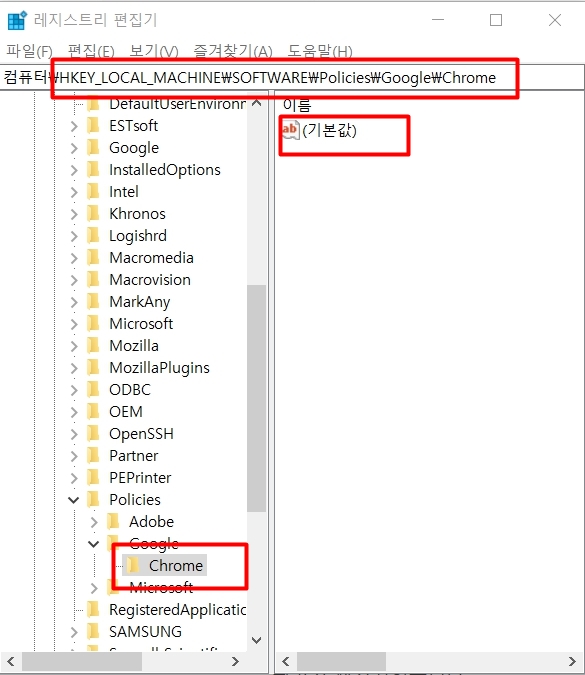This screenshot has width=585, height=675.
Task: Expand the Microsoft key under SOFTWARE
Action: 74,324
